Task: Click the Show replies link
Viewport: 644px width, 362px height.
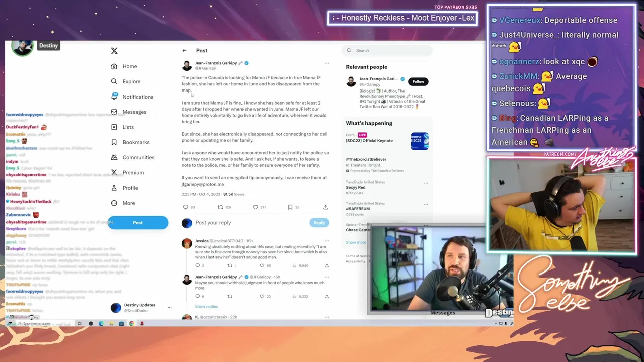Action: [206, 306]
